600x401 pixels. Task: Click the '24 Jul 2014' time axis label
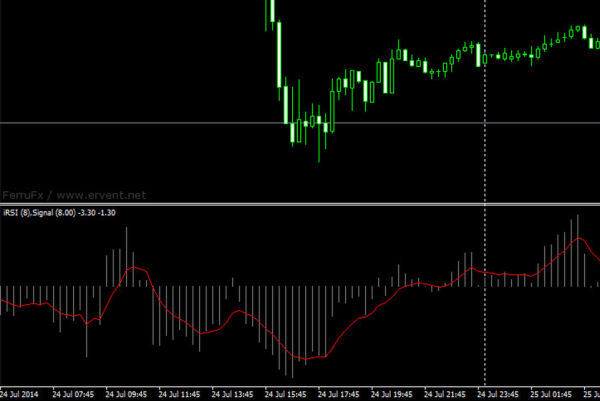coord(19,394)
